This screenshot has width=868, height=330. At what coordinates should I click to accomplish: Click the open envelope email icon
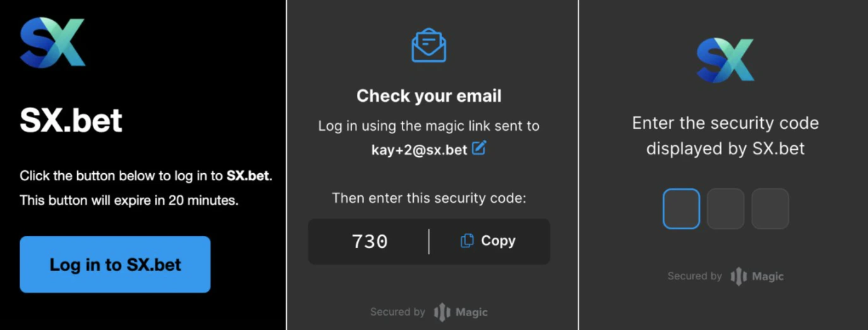click(x=429, y=45)
